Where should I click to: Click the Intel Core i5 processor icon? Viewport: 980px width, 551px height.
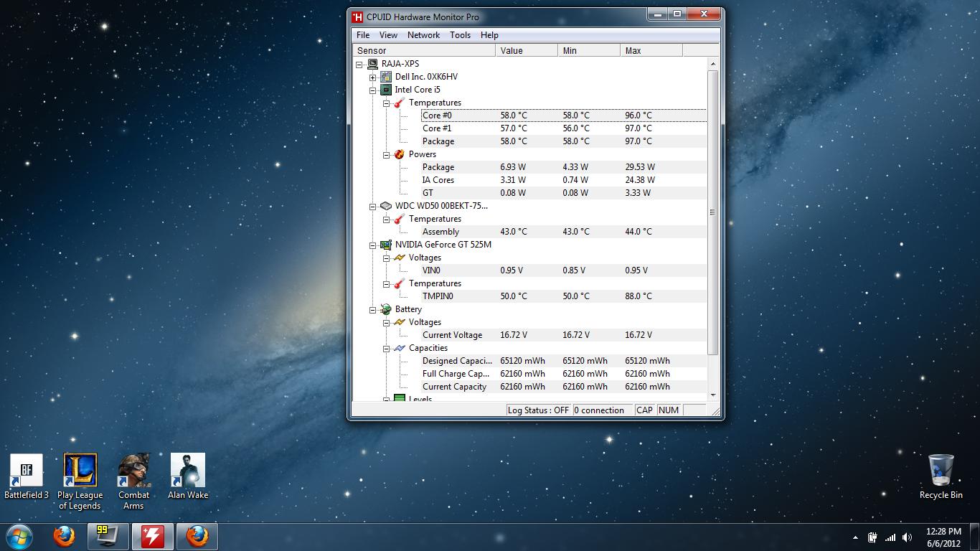coord(386,90)
